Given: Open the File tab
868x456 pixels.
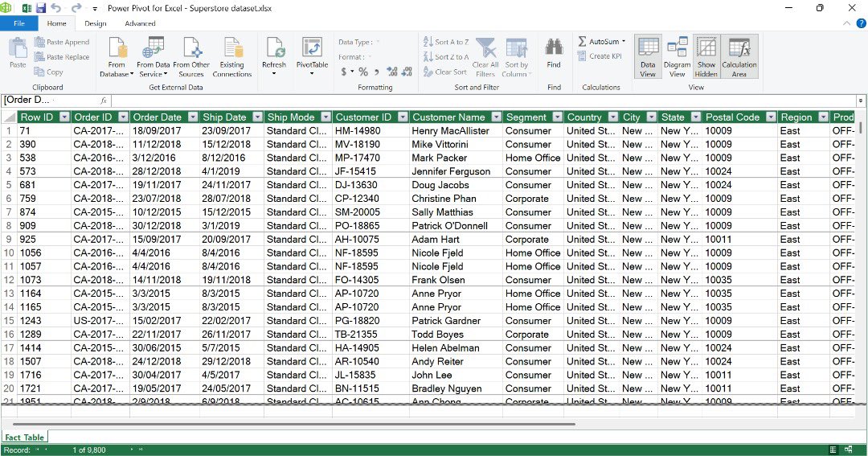Looking at the screenshot, I should click(x=18, y=23).
